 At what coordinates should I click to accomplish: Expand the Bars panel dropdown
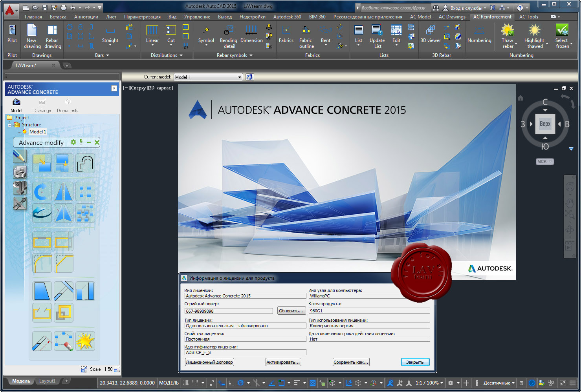point(107,55)
